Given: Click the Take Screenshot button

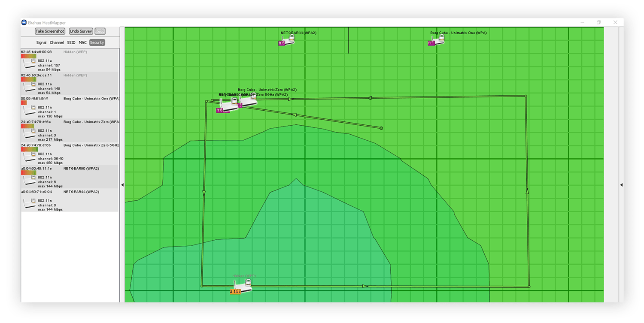Looking at the screenshot, I should pos(50,31).
